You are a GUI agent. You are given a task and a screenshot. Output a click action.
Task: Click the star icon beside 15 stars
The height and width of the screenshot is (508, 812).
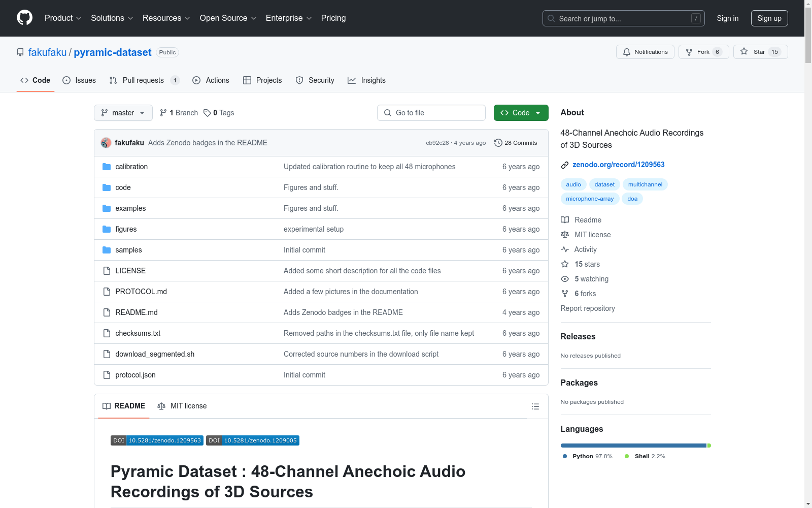pos(565,264)
